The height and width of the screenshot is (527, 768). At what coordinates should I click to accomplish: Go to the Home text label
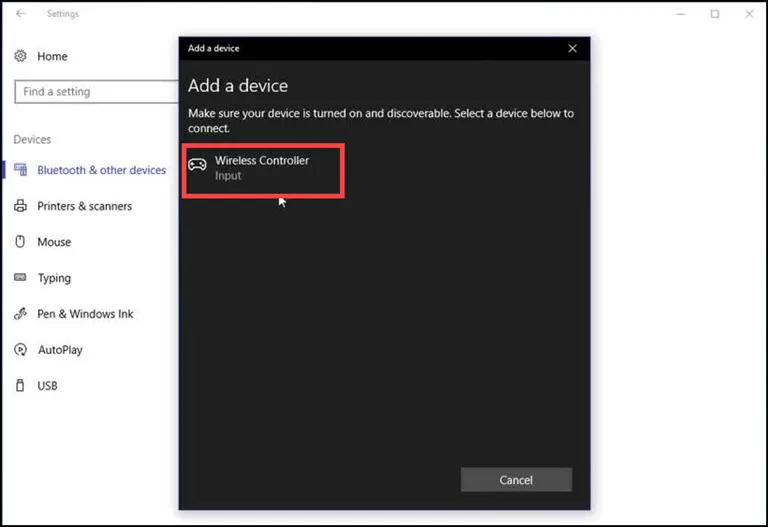pos(52,57)
